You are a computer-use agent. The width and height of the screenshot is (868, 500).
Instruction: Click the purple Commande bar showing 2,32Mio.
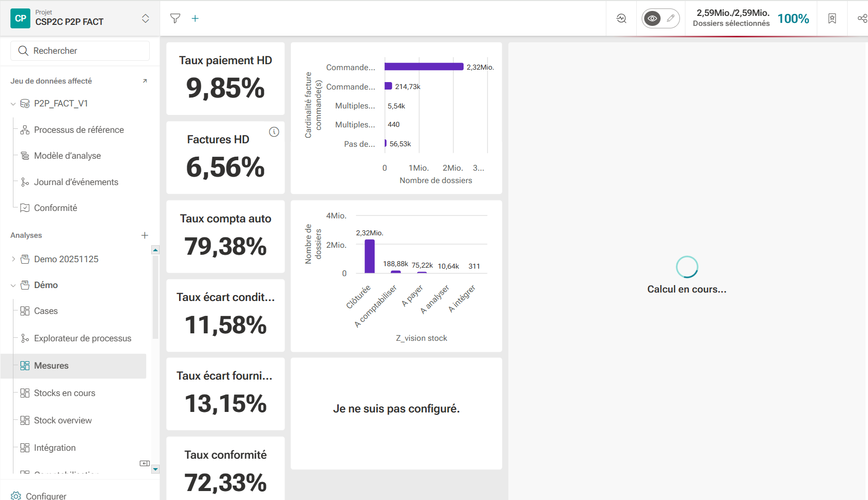(x=424, y=67)
